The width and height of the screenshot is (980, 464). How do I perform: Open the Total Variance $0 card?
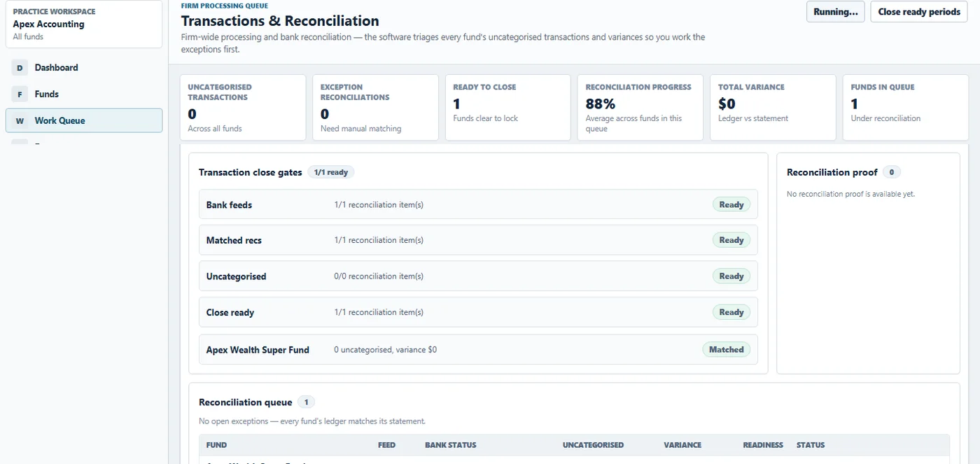773,108
